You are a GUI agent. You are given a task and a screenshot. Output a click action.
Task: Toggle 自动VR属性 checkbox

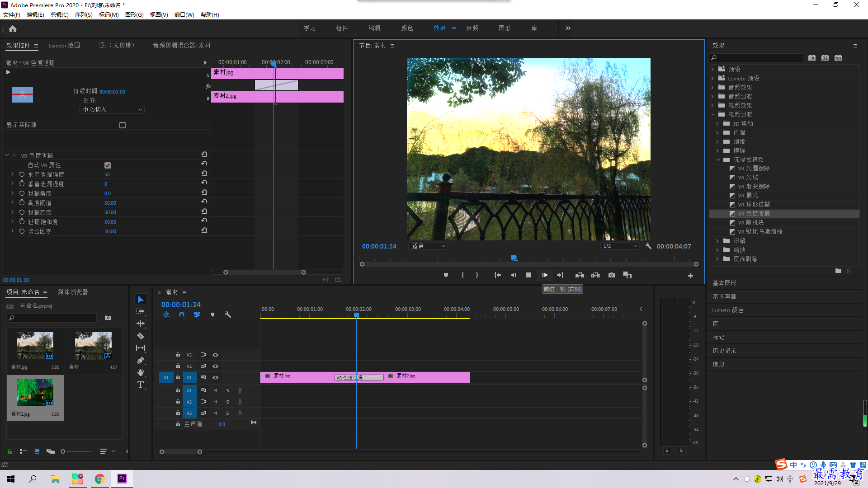pos(108,165)
